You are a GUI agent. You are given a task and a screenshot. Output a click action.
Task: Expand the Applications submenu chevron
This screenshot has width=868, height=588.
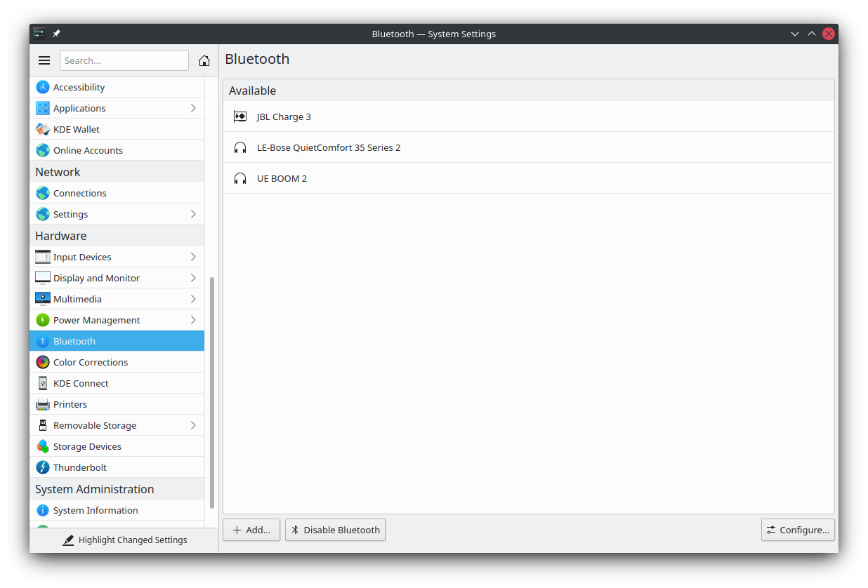193,108
